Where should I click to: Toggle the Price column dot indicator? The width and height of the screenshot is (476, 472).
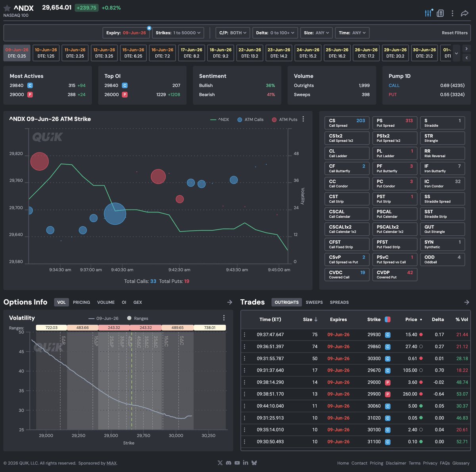click(421, 320)
